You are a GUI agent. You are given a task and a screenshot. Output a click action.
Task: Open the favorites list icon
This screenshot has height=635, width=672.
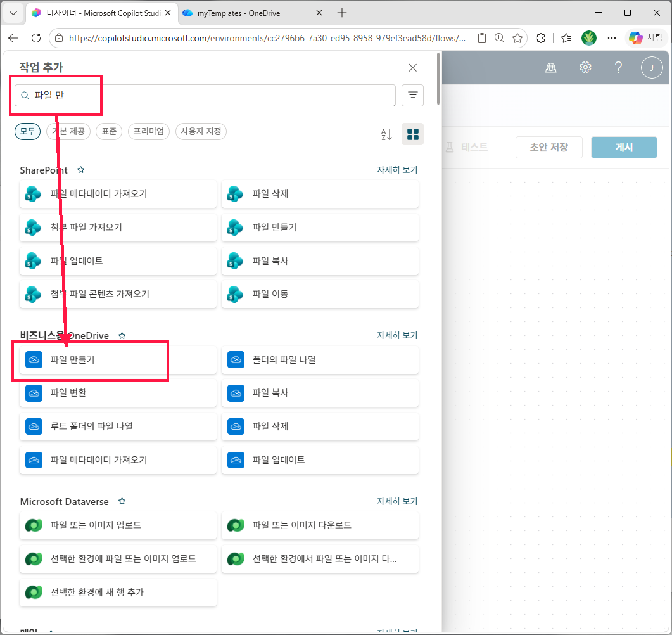[x=566, y=38]
